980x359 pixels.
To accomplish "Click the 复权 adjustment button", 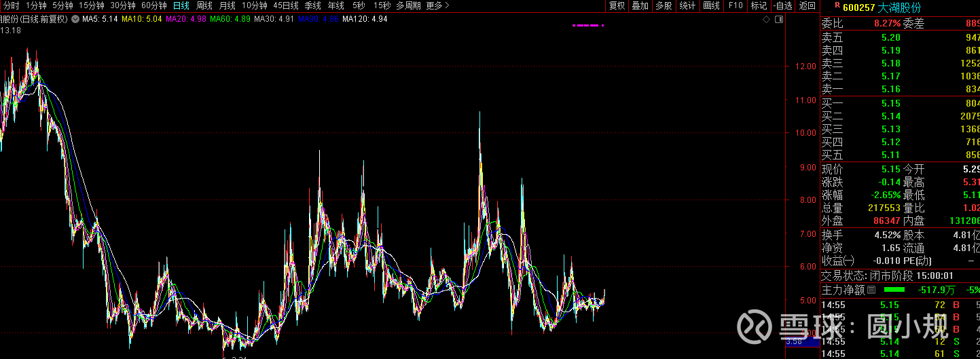I will [617, 5].
